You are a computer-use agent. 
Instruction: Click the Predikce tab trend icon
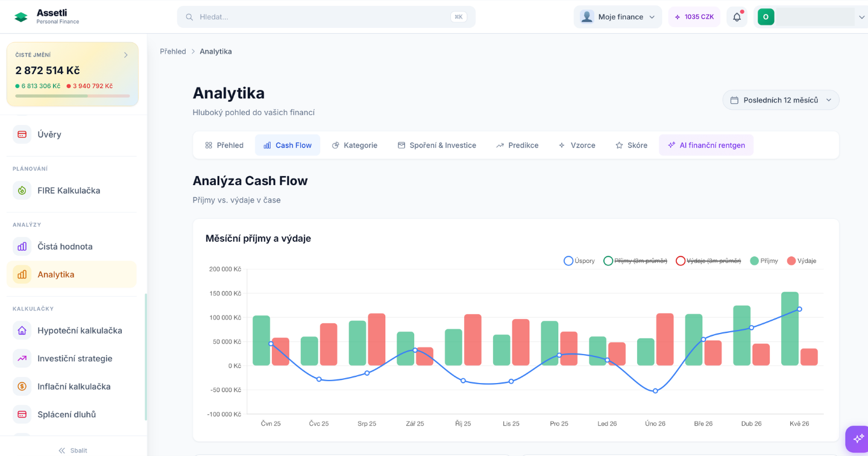tap(500, 145)
